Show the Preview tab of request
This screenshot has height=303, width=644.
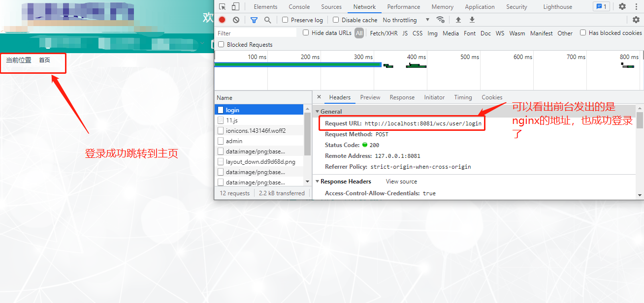[370, 97]
